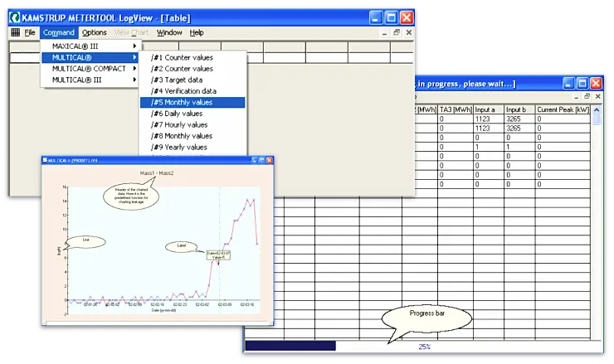Maximize the KAMSTRUP METERTOOL LogView window
The width and height of the screenshot is (614, 364).
[391, 17]
